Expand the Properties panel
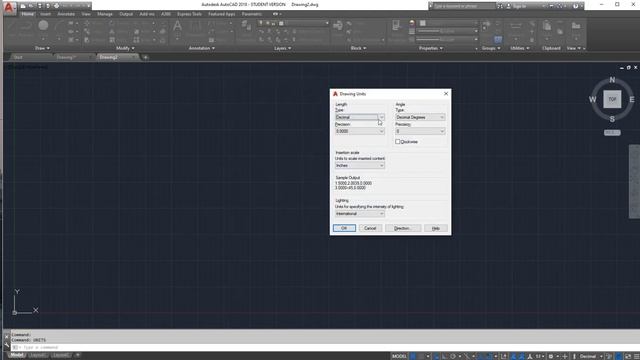 click(x=431, y=48)
